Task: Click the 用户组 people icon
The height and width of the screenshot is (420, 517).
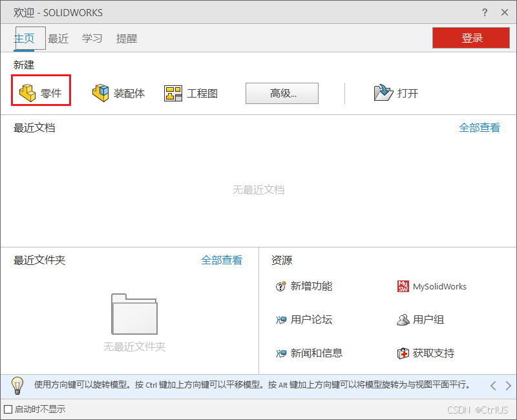Action: click(x=403, y=320)
